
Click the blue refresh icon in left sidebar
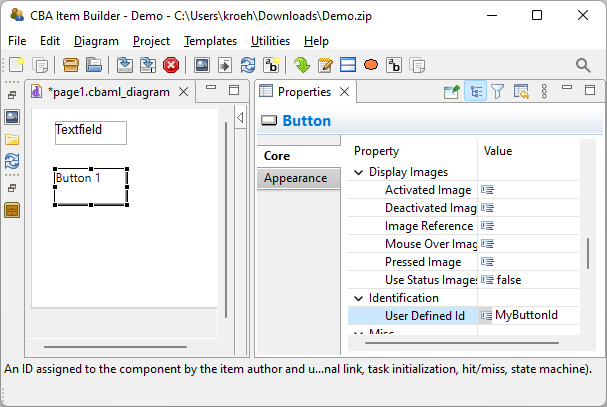pos(12,161)
